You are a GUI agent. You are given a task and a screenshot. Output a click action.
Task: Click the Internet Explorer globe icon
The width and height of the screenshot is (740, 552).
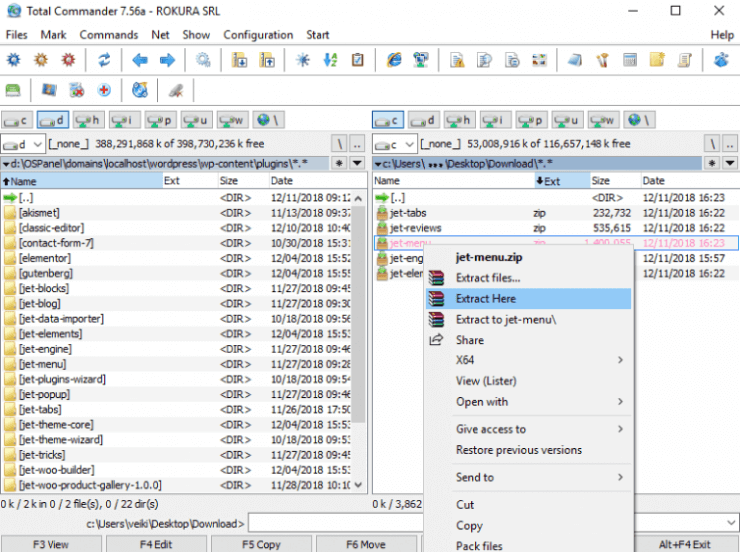point(394,60)
